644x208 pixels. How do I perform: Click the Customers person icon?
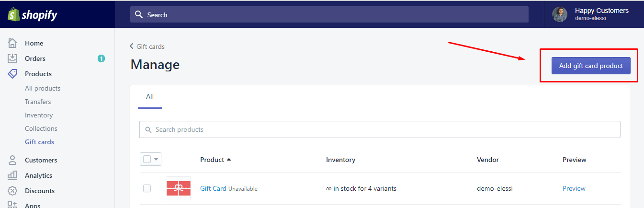13,160
